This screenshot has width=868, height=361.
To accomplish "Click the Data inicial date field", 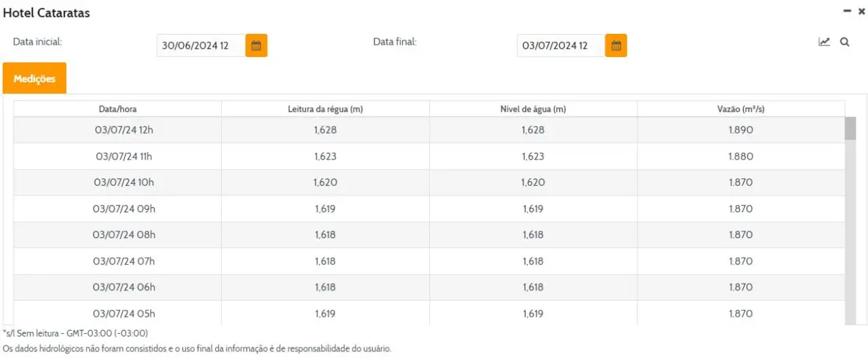I will [x=201, y=45].
